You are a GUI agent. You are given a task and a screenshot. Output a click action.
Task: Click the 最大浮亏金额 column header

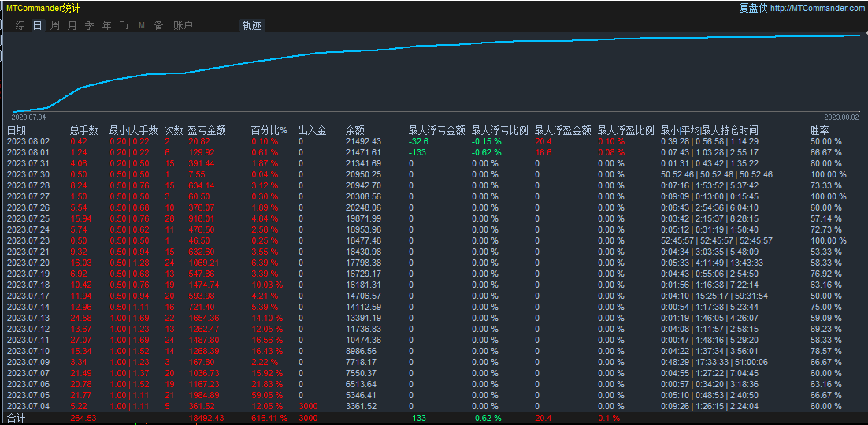coord(437,131)
